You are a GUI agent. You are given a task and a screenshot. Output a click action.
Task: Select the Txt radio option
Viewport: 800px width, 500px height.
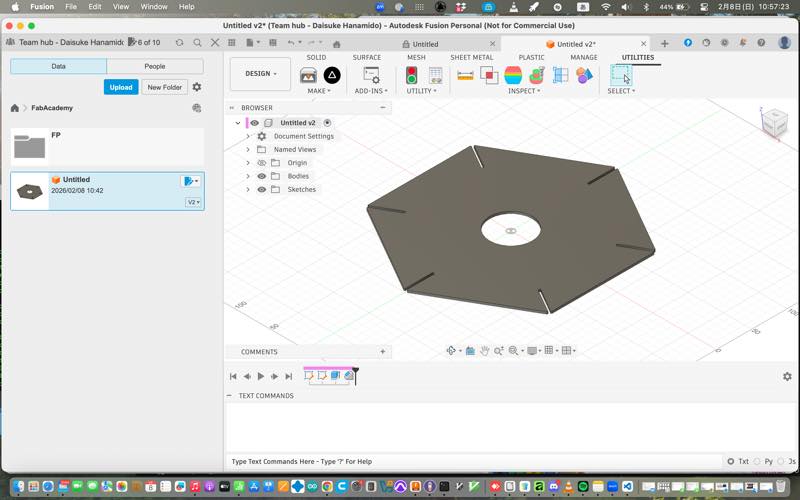click(x=731, y=461)
